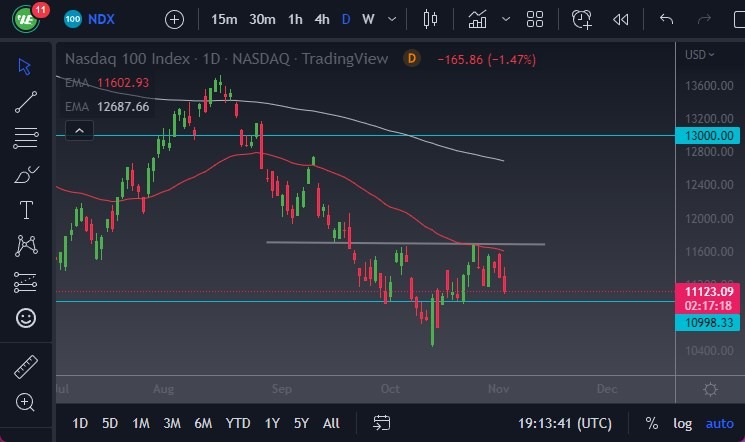Select the cursor arrow tool
The width and height of the screenshot is (745, 442).
tap(25, 67)
